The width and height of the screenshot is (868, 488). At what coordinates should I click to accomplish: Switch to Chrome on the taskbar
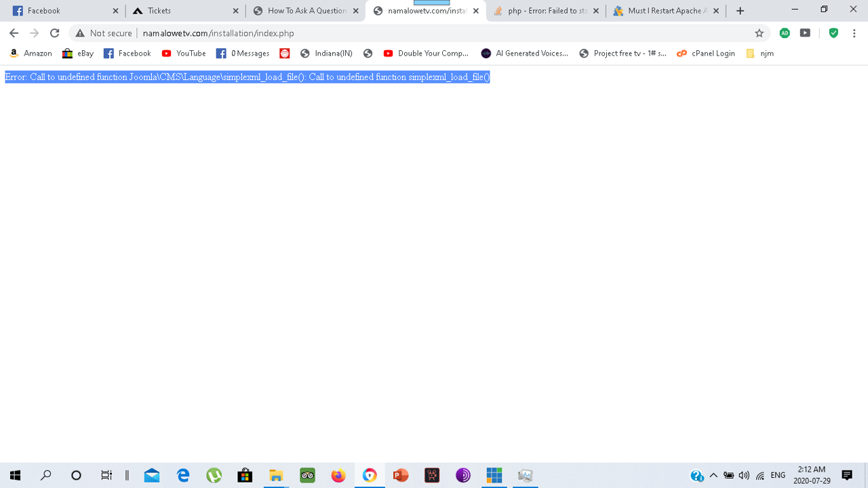click(x=370, y=475)
